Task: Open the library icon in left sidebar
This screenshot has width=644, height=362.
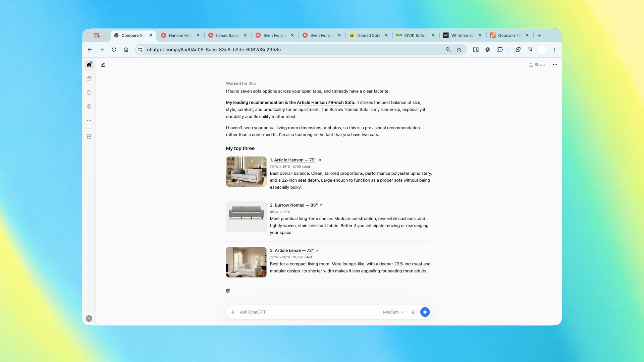Action: [x=89, y=79]
